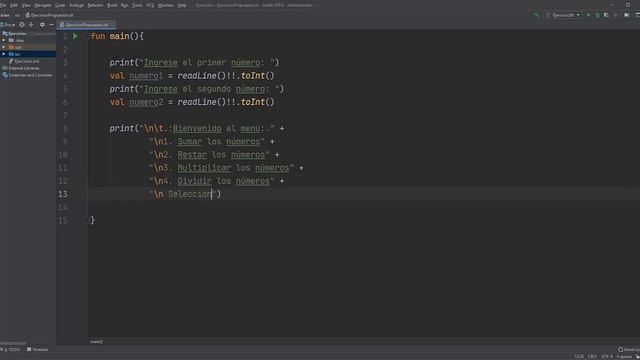The image size is (640, 360).
Task: Open the Code menu
Action: click(60, 5)
